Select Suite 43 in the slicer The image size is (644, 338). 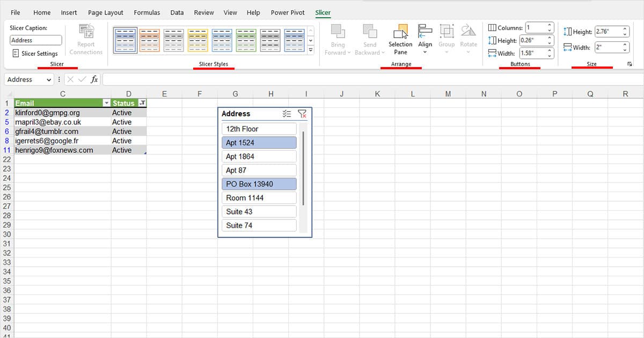(x=259, y=211)
